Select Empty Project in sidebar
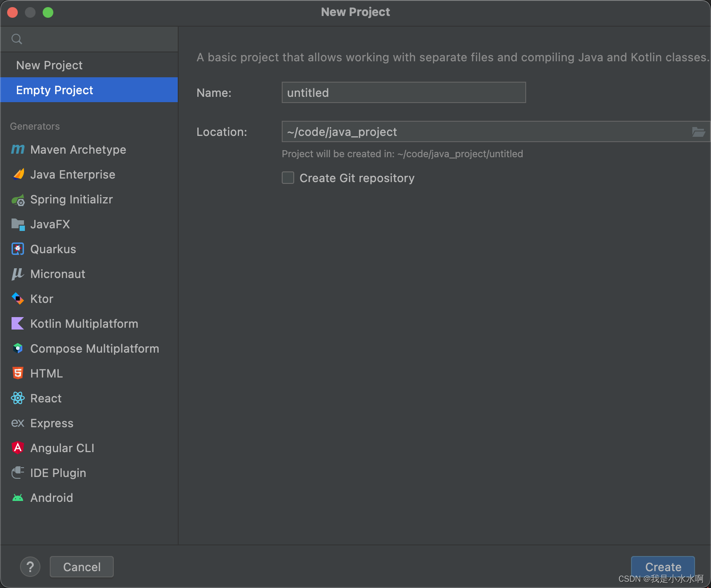 coord(89,90)
